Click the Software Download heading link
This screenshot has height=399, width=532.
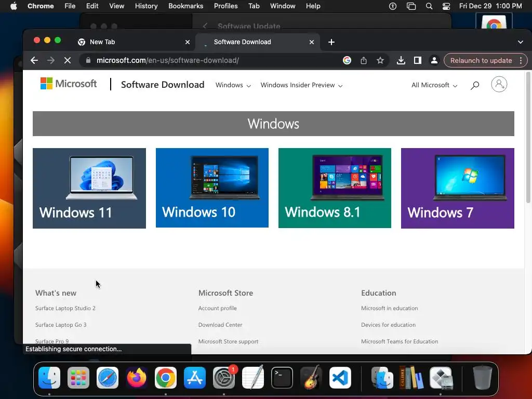click(x=163, y=85)
